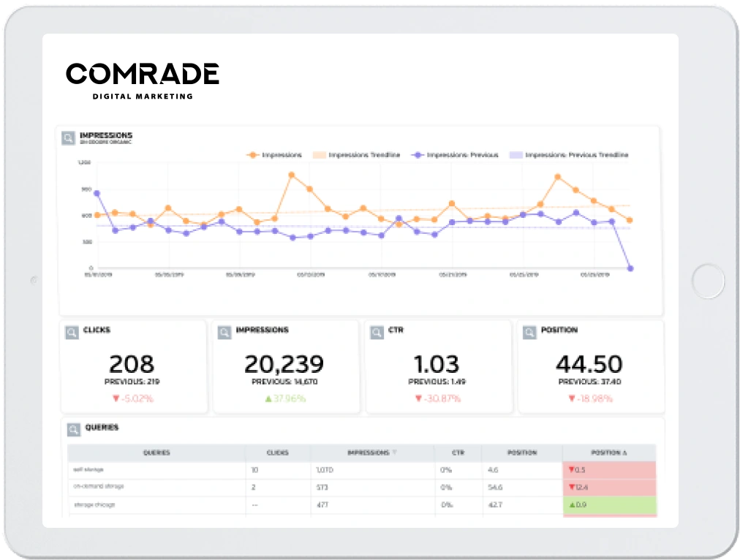
Task: Hide the Impressions: Previous series via legend
Action: click(461, 154)
